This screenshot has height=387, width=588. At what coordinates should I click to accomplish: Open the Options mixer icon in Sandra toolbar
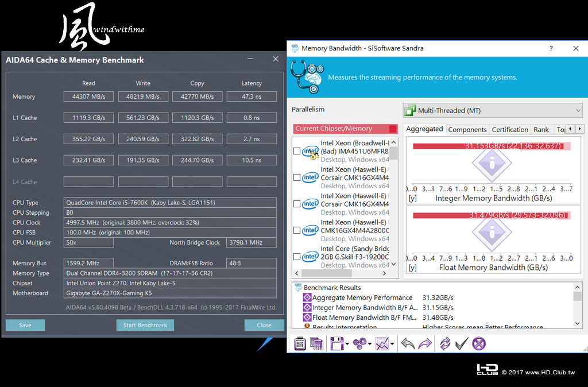(x=300, y=343)
